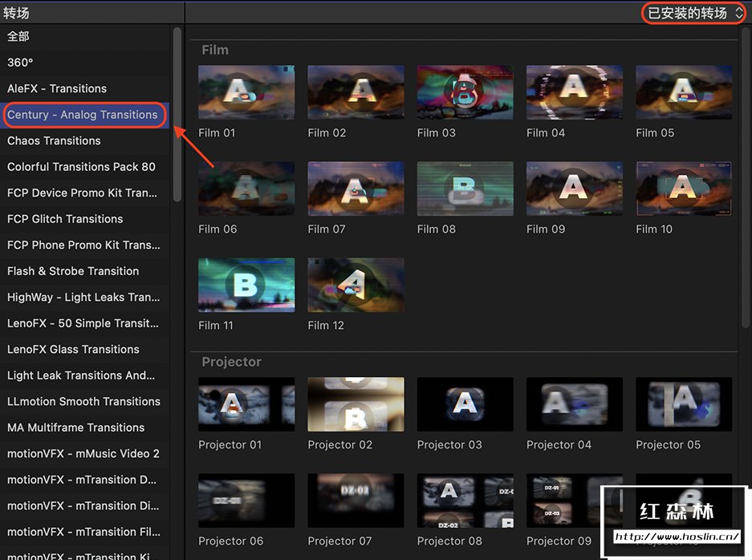Click the Film 05 transition thumbnail

click(x=684, y=92)
